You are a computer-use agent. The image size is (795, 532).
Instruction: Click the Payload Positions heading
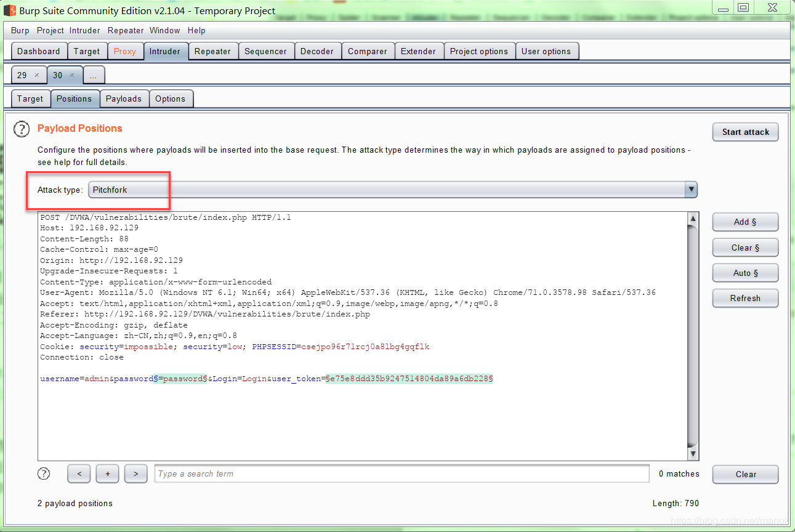80,128
